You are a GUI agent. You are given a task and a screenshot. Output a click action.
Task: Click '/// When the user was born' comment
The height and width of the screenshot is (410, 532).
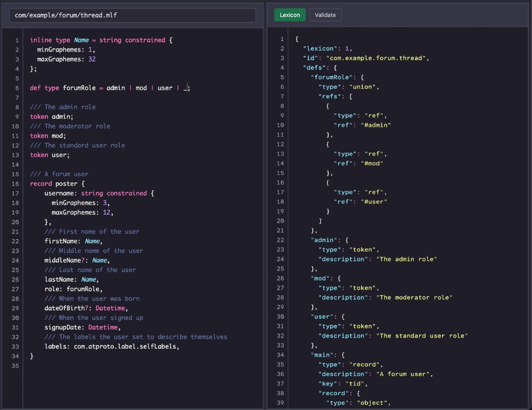92,299
